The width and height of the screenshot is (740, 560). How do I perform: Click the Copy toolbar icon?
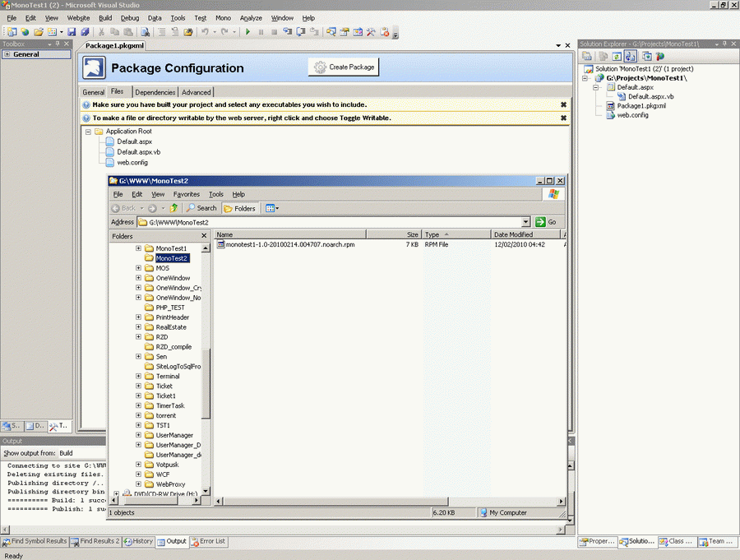pyautogui.click(x=114, y=31)
